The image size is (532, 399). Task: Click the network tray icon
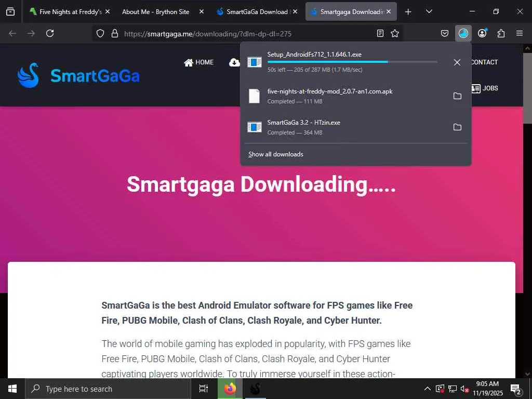453,389
